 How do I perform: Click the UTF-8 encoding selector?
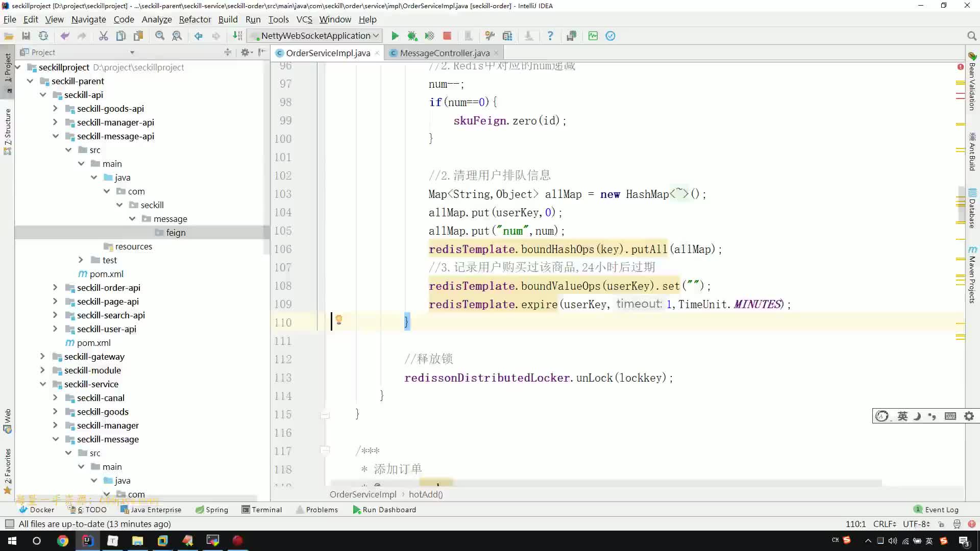point(916,524)
